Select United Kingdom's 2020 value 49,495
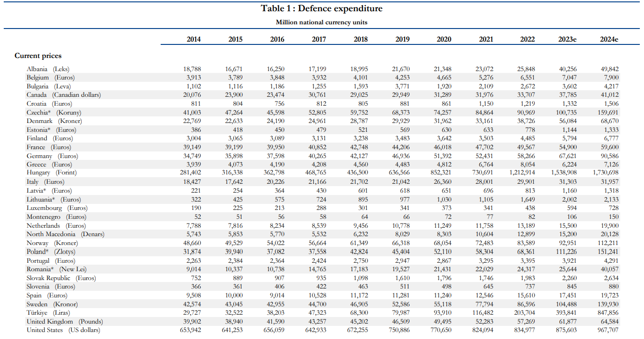 pyautogui.click(x=443, y=322)
